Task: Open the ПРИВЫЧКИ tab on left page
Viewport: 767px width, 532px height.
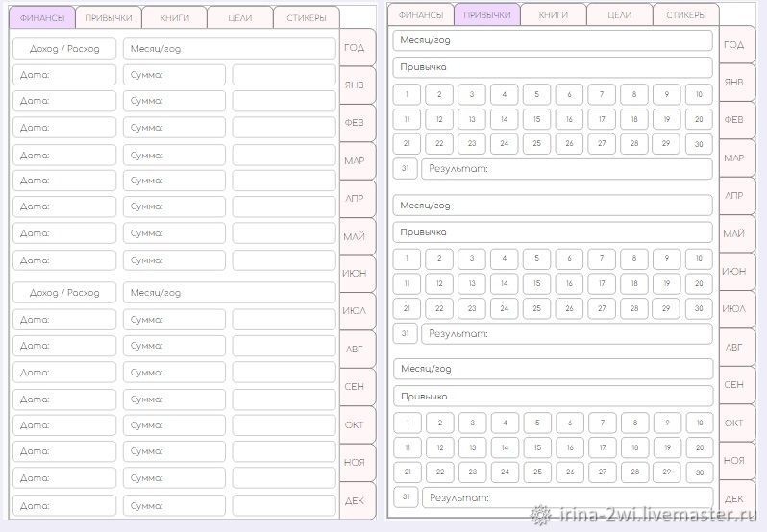Action: pos(108,17)
